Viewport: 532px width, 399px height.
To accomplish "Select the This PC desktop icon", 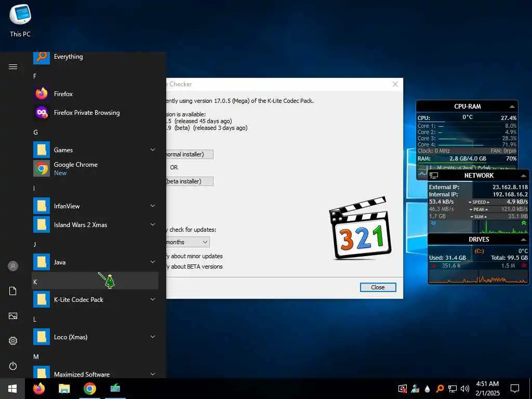I will click(20, 20).
